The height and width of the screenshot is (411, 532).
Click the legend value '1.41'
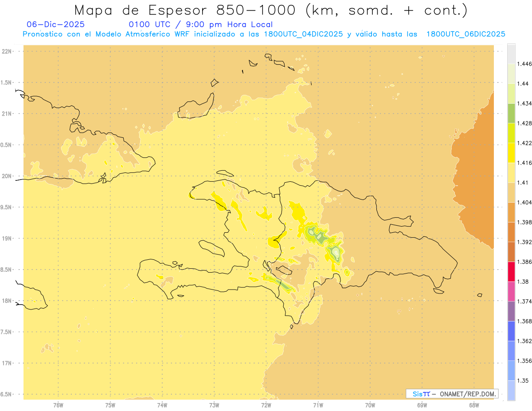(523, 182)
